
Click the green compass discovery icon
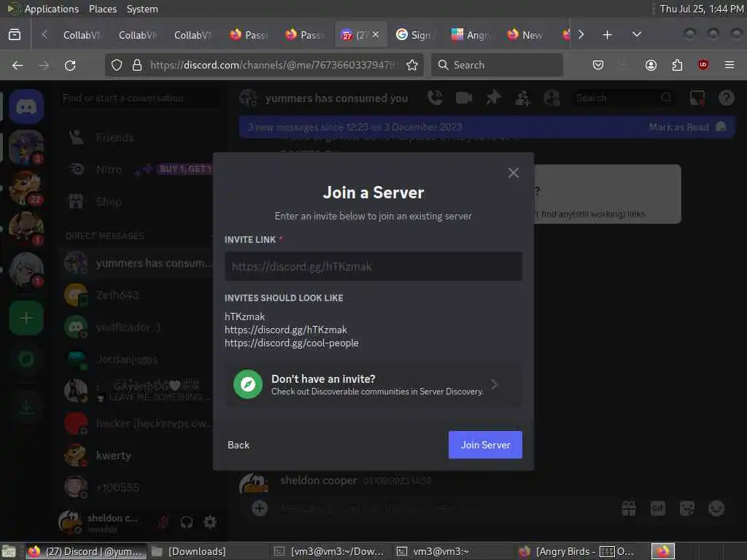[248, 384]
